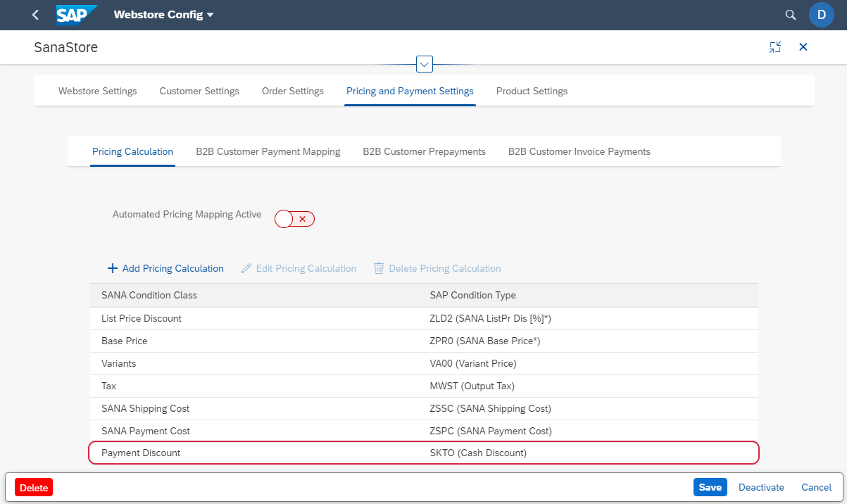Click the SanaStore page title
This screenshot has height=504, width=847.
coord(66,48)
